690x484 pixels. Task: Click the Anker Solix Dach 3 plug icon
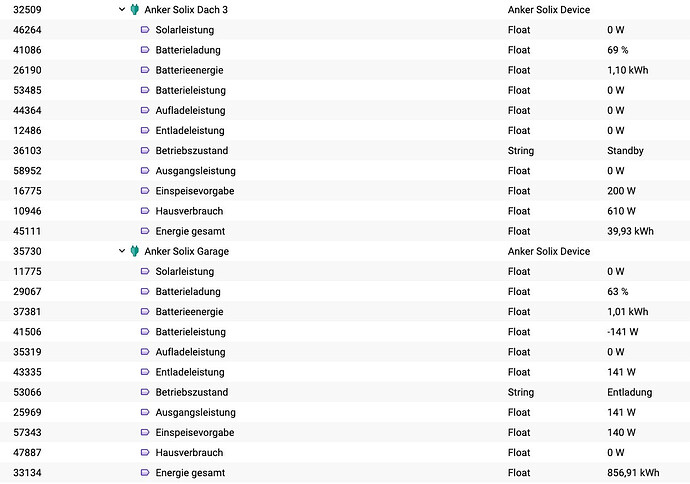pyautogui.click(x=135, y=9)
